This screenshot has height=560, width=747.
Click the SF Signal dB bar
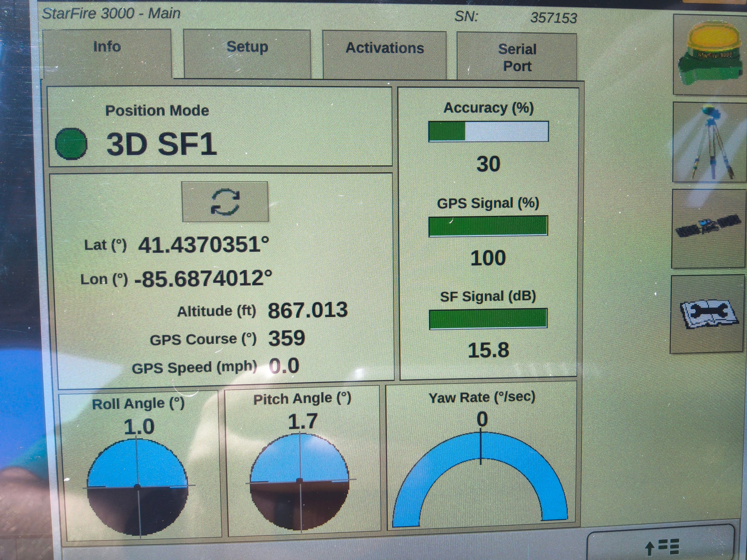click(x=488, y=319)
